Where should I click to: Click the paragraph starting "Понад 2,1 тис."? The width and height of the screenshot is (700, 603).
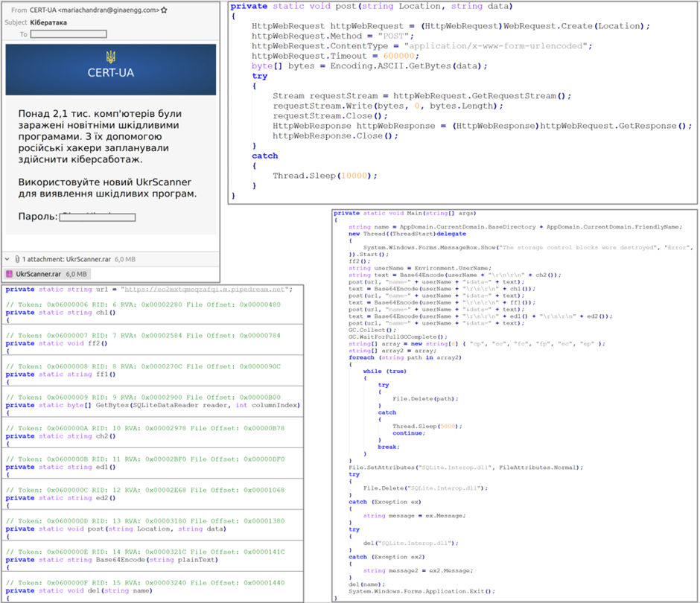(100, 136)
